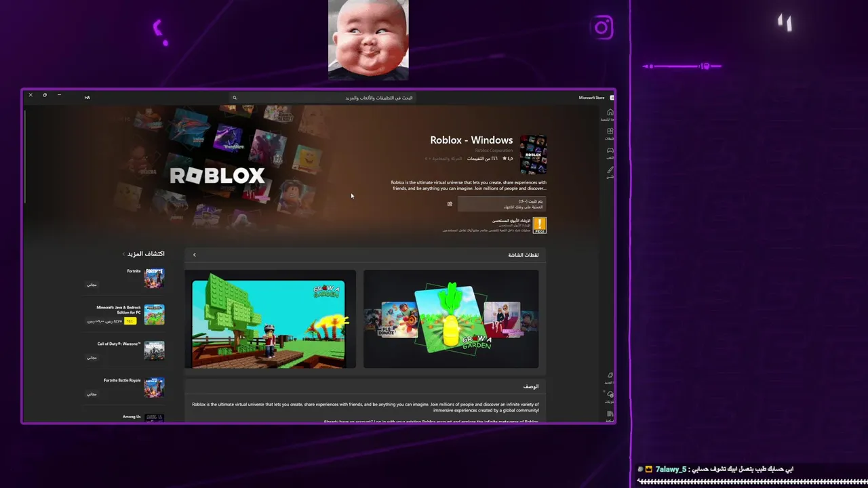Click the Roblox - Windows title text

click(x=471, y=140)
